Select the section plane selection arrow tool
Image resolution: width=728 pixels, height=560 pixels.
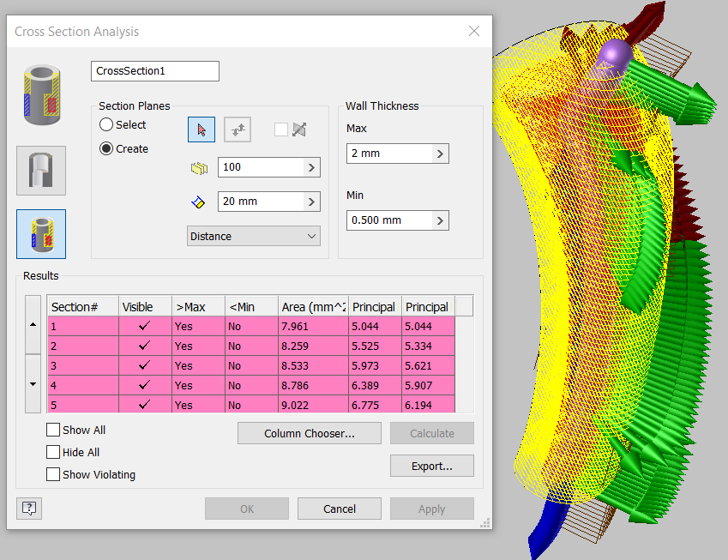201,129
